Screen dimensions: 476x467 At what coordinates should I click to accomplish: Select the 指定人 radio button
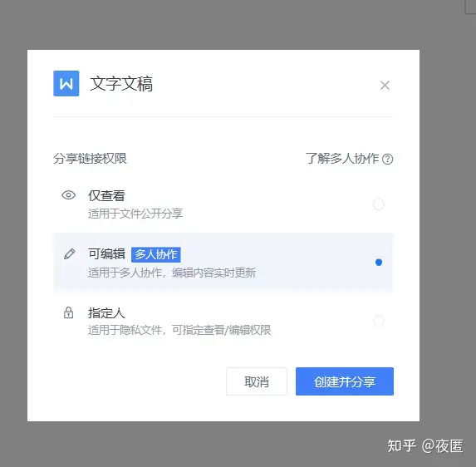pyautogui.click(x=379, y=321)
